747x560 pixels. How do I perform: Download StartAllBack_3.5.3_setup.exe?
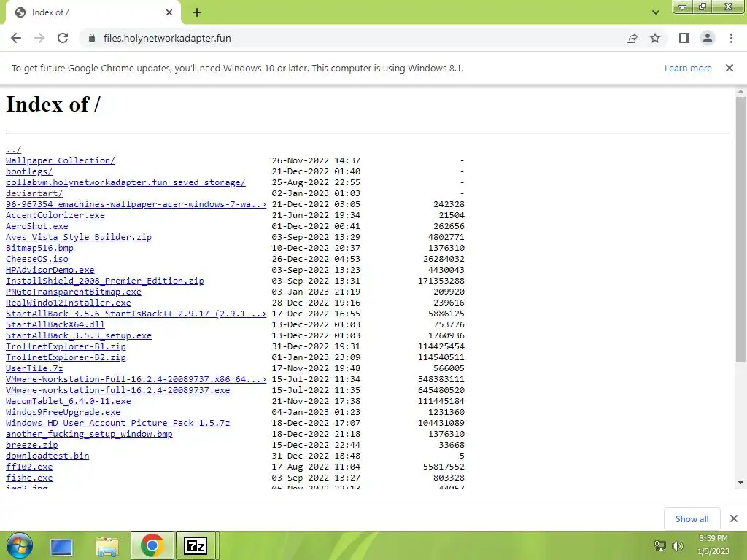tap(79, 335)
